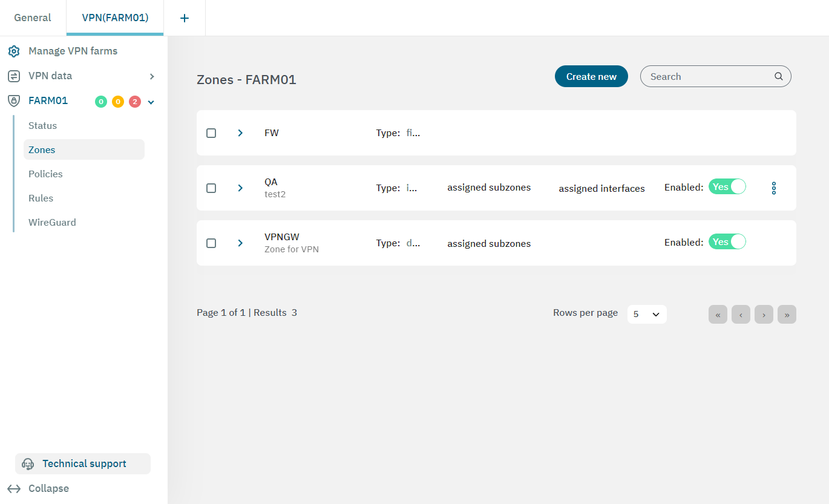Click the VPN data transfer icon
This screenshot has width=829, height=504.
[x=14, y=76]
